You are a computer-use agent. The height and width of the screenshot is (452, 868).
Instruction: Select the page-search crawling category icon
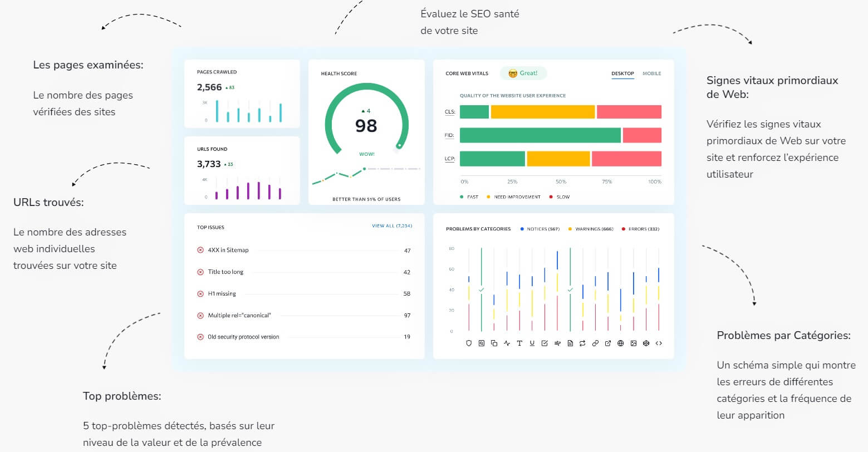pyautogui.click(x=482, y=343)
